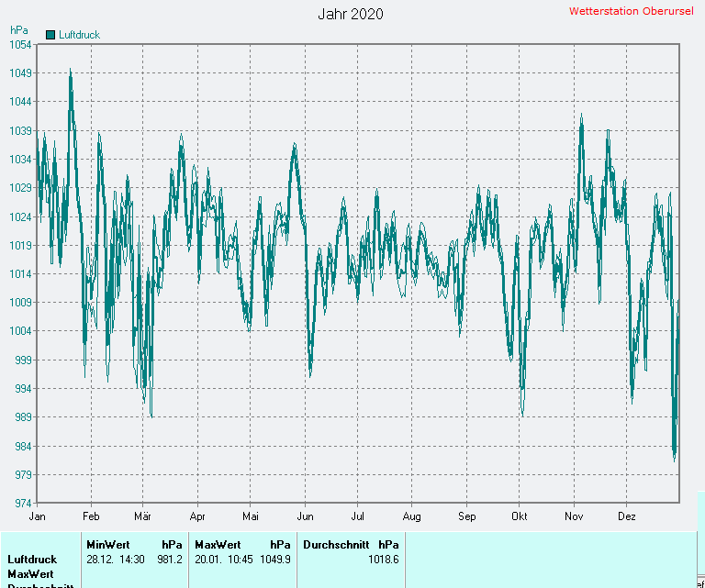Viewport: 705px width, 588px height.
Task: Click the 979 y-axis value
Action: 23,474
